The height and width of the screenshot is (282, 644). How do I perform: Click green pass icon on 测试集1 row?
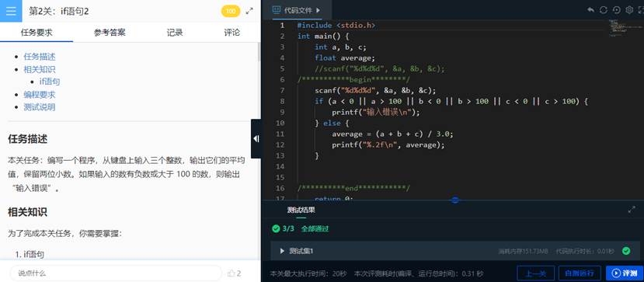tap(626, 251)
